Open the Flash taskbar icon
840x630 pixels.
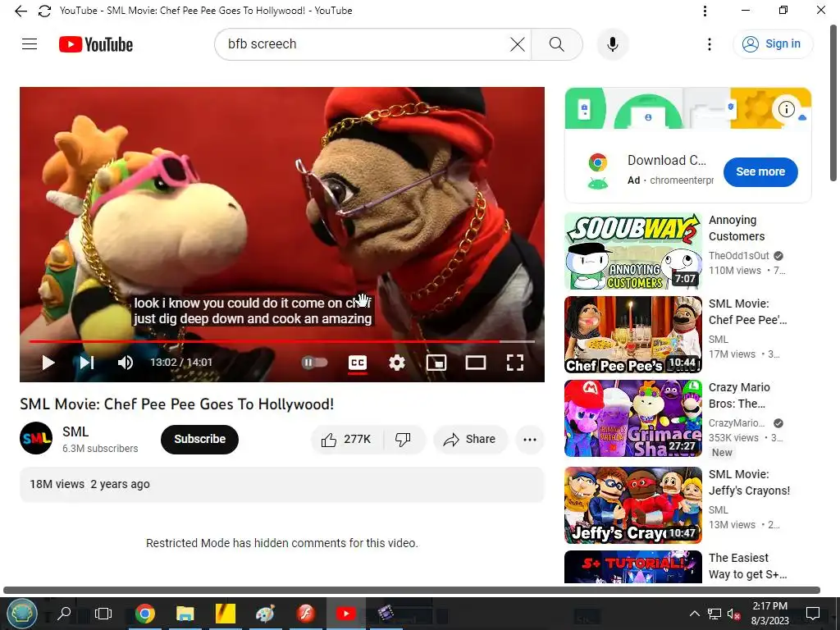point(305,614)
